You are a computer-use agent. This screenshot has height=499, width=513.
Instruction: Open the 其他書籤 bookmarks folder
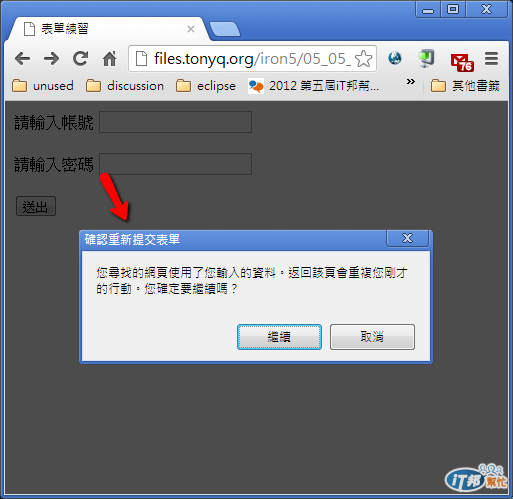[465, 86]
